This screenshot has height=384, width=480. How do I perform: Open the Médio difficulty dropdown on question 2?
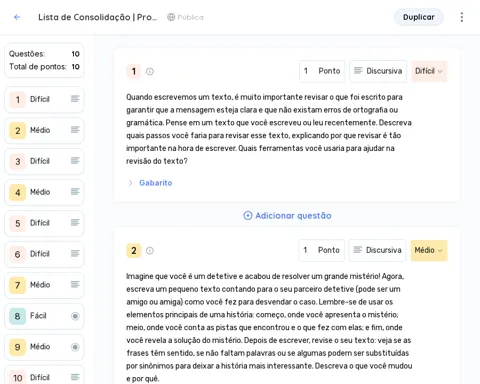[429, 250]
